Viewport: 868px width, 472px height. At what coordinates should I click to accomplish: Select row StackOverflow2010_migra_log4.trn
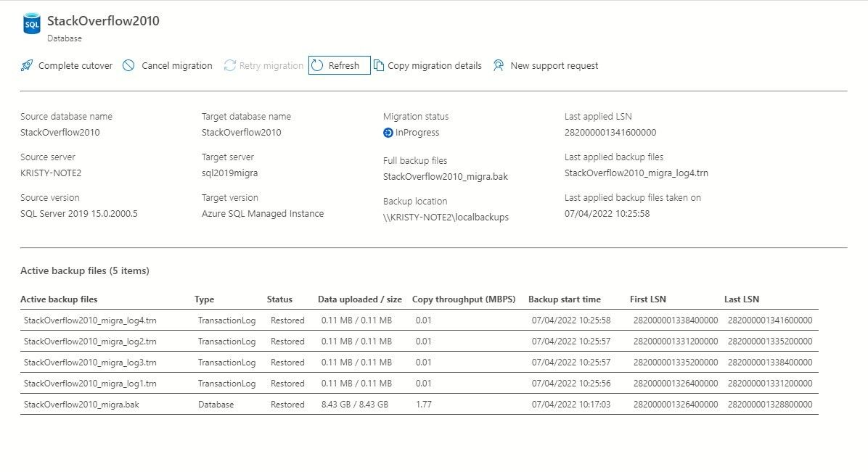tap(419, 320)
